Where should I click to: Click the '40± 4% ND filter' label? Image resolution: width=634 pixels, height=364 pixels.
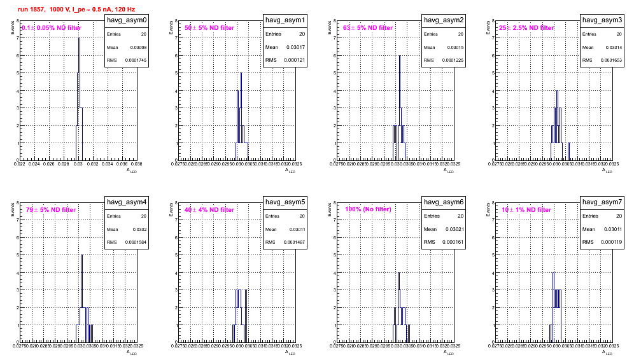(x=209, y=210)
